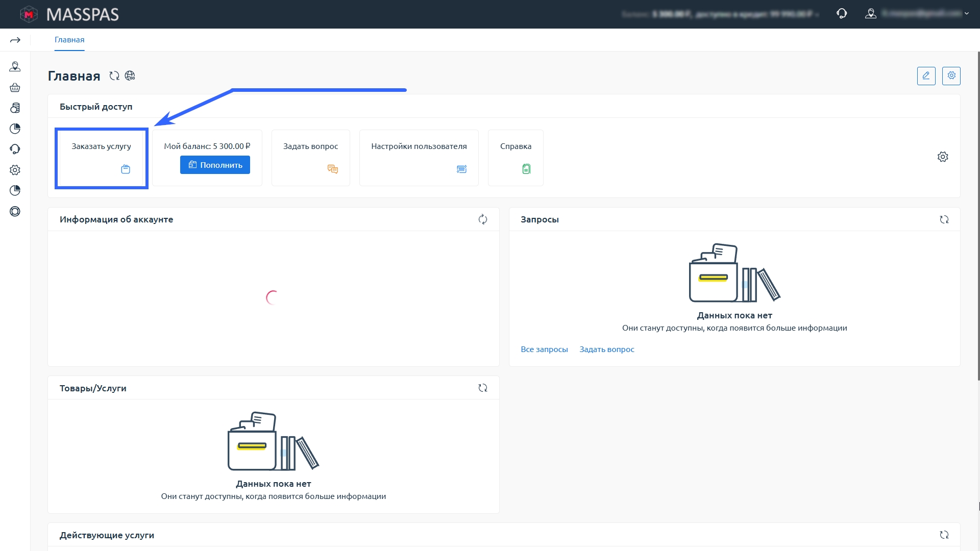The width and height of the screenshot is (980, 551).
Task: Click Задать вопрос link in Запросы panel
Action: [606, 349]
